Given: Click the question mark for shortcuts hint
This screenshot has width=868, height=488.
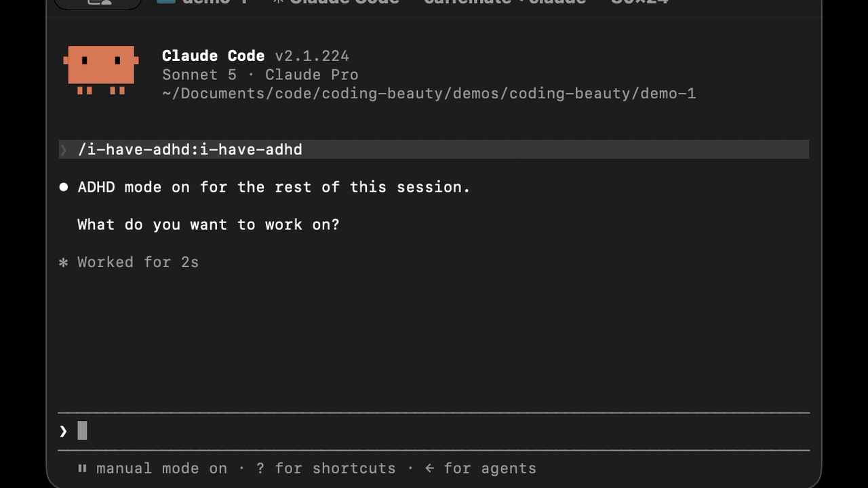Looking at the screenshot, I should coord(260,468).
